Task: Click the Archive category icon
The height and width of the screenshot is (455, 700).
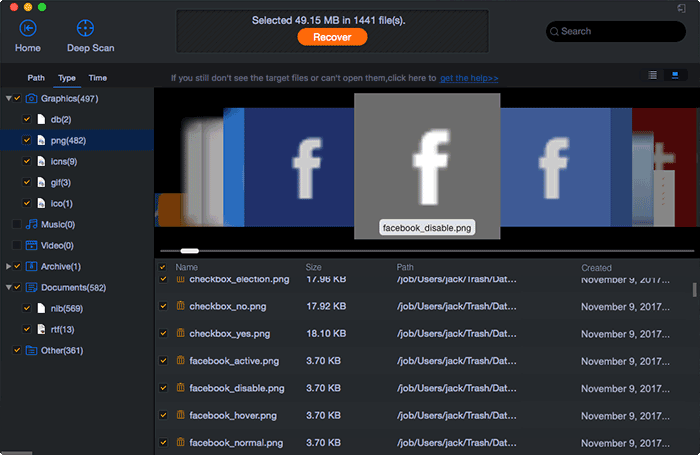Action: [31, 266]
